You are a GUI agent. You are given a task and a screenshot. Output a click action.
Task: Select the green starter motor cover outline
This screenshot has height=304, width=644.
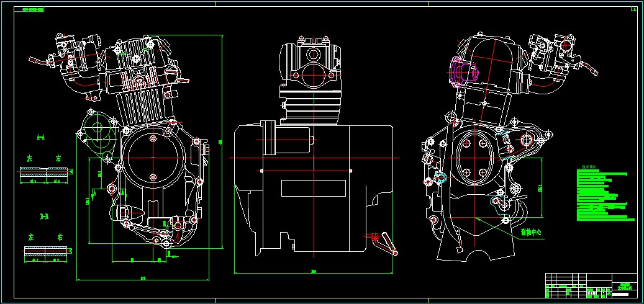click(98, 130)
